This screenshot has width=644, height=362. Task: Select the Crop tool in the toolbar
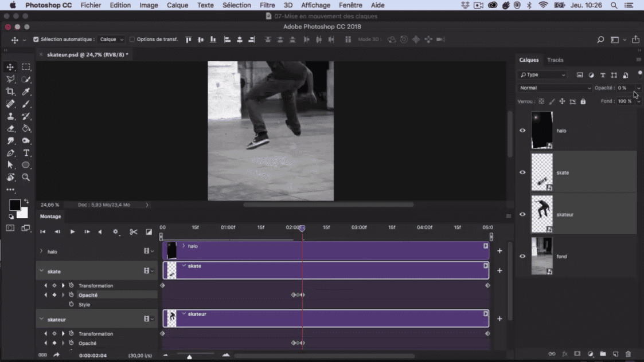10,91
